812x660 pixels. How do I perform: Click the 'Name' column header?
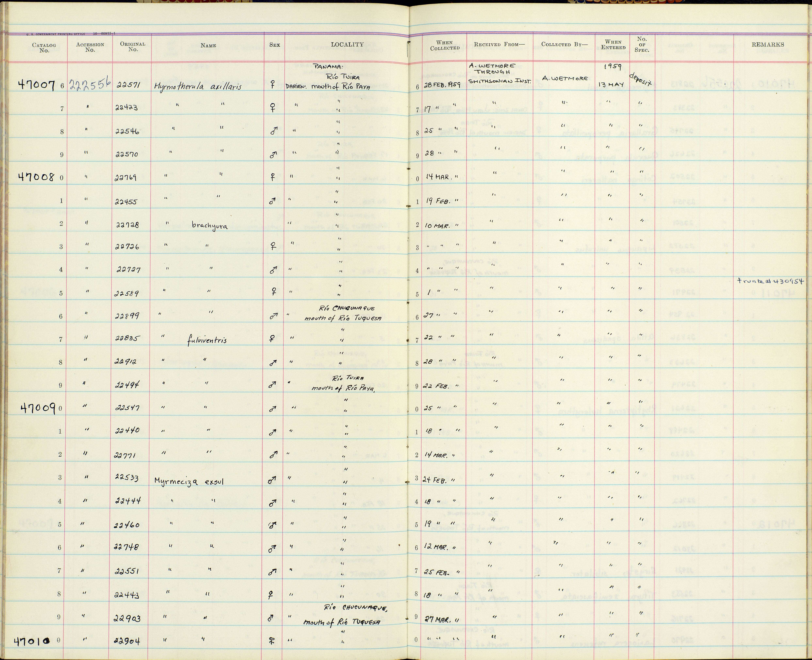208,45
